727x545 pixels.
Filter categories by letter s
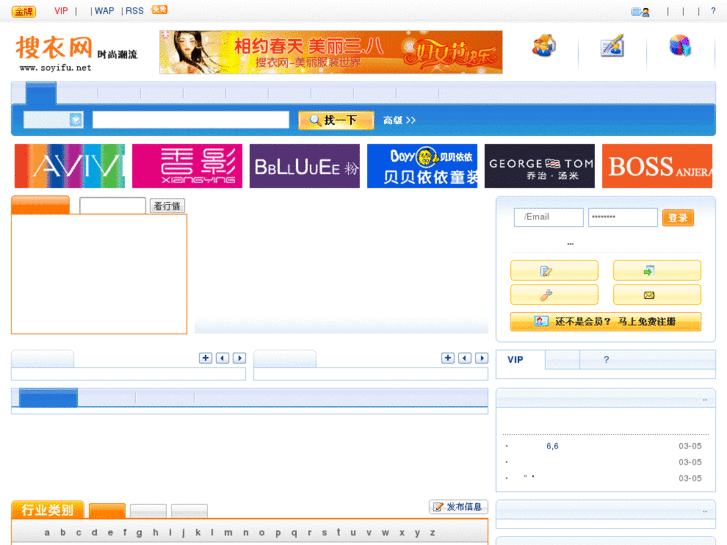pos(324,532)
